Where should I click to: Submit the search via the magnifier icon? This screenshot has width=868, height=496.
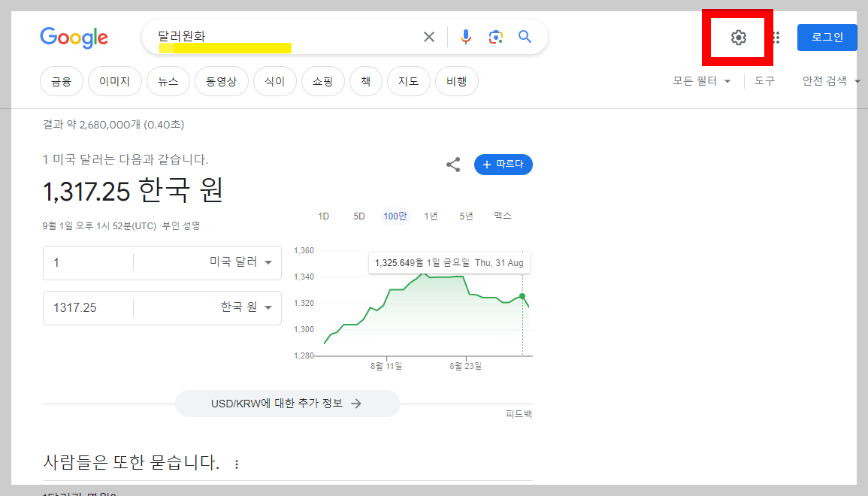point(525,36)
